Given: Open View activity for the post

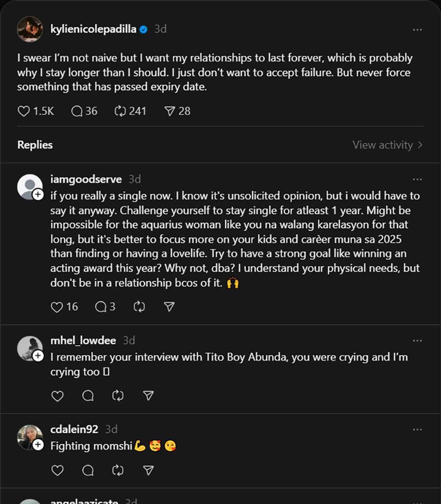Looking at the screenshot, I should (384, 145).
